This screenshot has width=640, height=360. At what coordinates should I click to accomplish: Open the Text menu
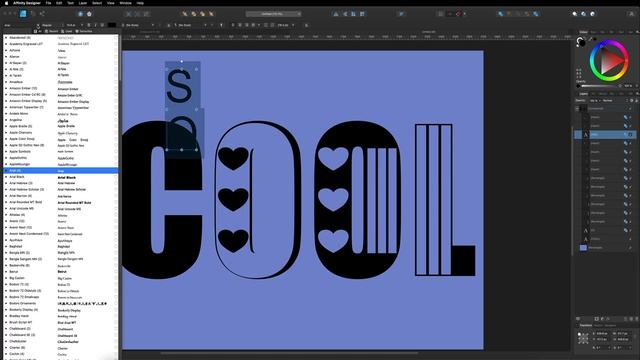[x=70, y=3]
